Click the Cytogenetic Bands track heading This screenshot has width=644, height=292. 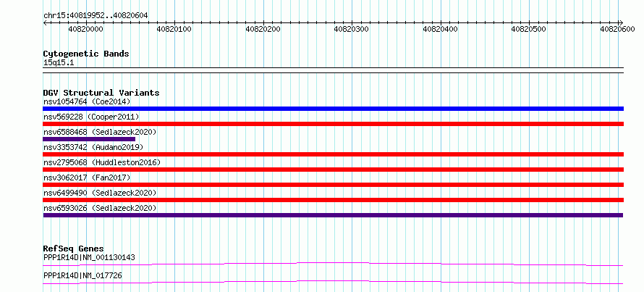(x=86, y=54)
